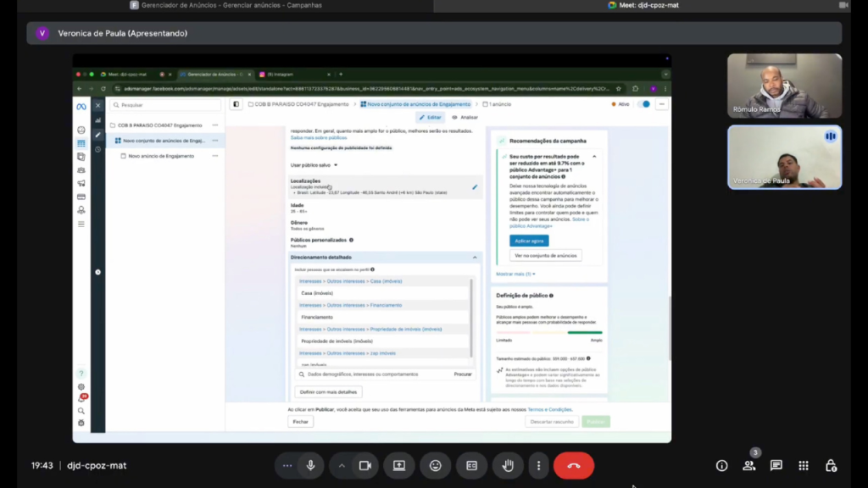The width and height of the screenshot is (868, 488).
Task: Switch to Gerenciador de Anúncios browser tab
Action: 216,5
